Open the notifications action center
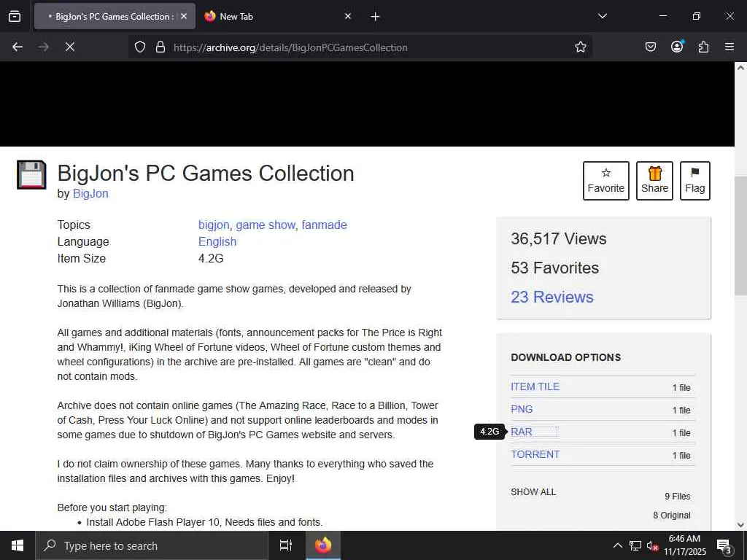This screenshot has height=560, width=747. point(724,545)
